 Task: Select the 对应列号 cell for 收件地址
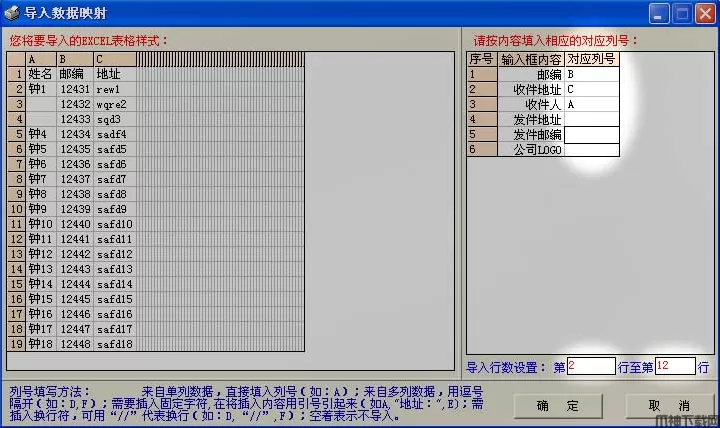pos(591,89)
